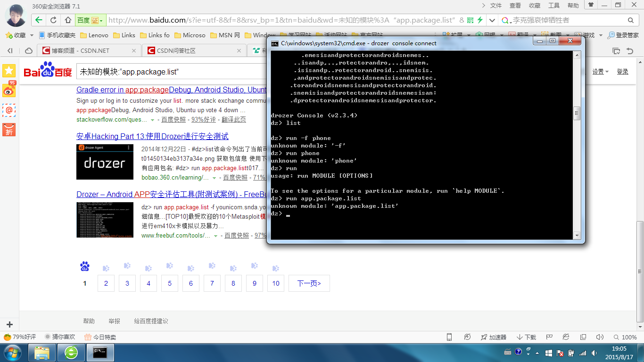Open the 帮助 menu
The height and width of the screenshot is (362, 644).
tap(573, 6)
